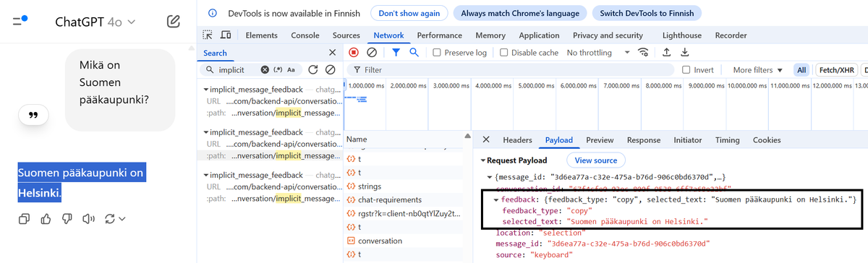Collapse the first implicit_message_feedback search result
This screenshot has width=868, height=263.
[205, 89]
